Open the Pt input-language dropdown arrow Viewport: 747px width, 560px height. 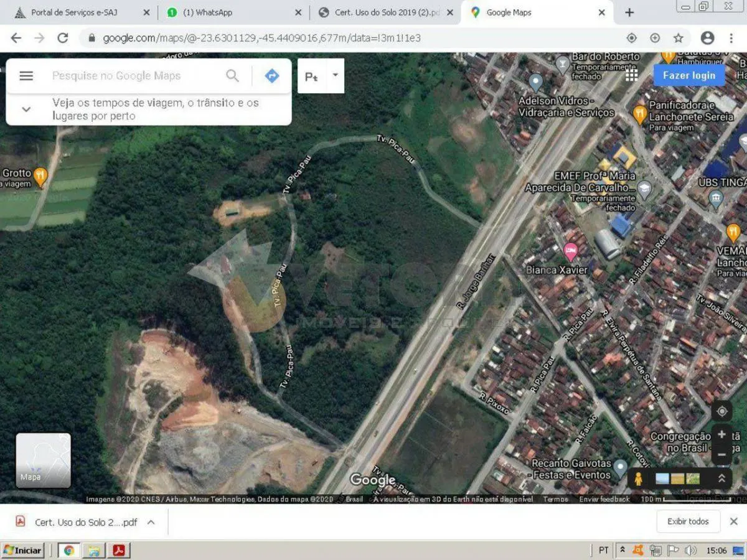pyautogui.click(x=336, y=75)
